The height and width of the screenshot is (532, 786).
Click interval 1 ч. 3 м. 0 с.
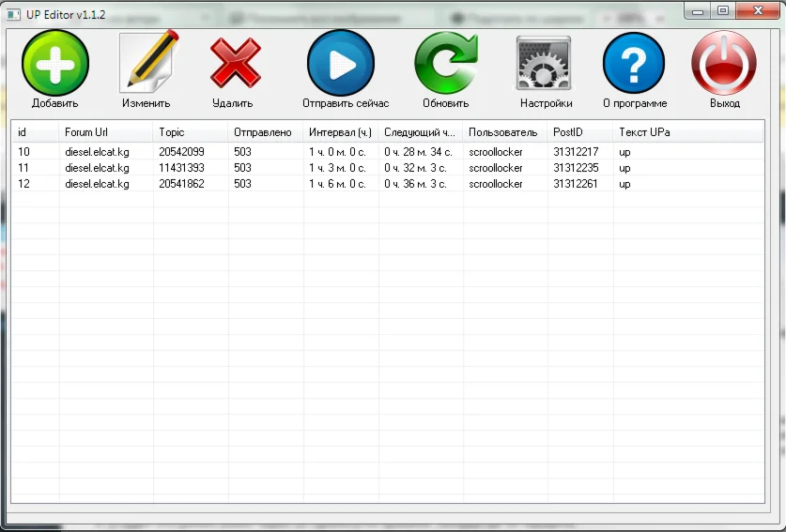337,168
